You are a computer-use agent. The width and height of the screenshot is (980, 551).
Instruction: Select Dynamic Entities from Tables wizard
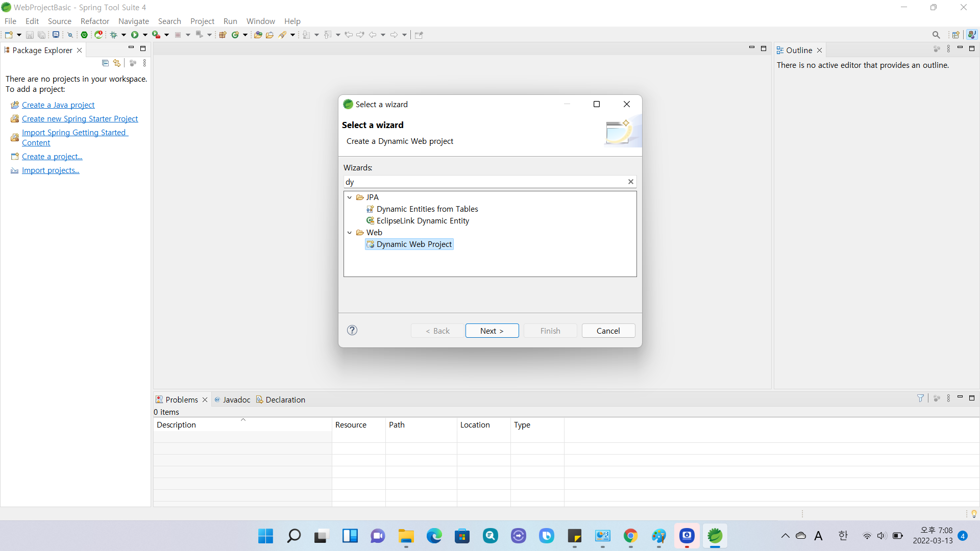[x=427, y=209]
